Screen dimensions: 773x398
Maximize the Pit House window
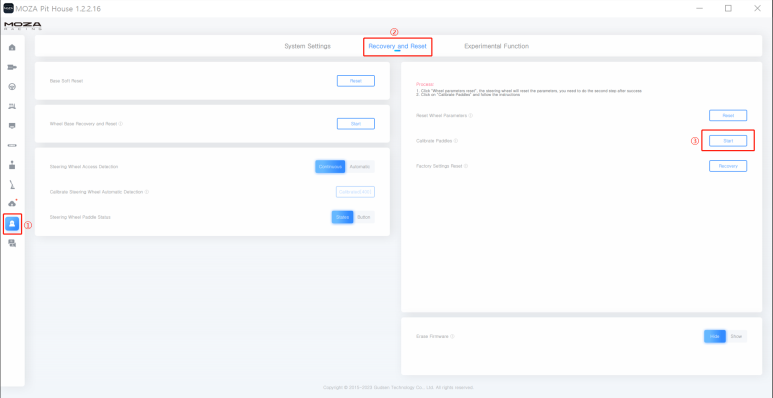[728, 8]
